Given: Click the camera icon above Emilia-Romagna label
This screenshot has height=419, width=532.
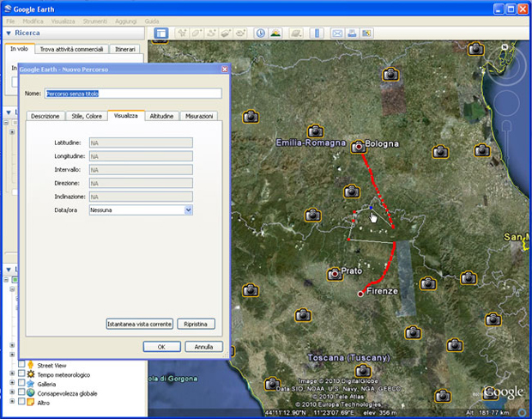Looking at the screenshot, I should [315, 131].
